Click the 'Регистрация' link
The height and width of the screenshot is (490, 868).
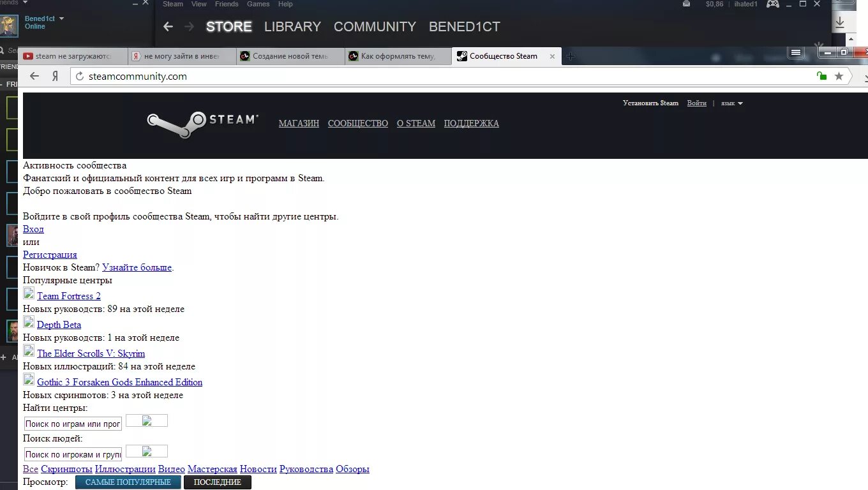click(50, 255)
